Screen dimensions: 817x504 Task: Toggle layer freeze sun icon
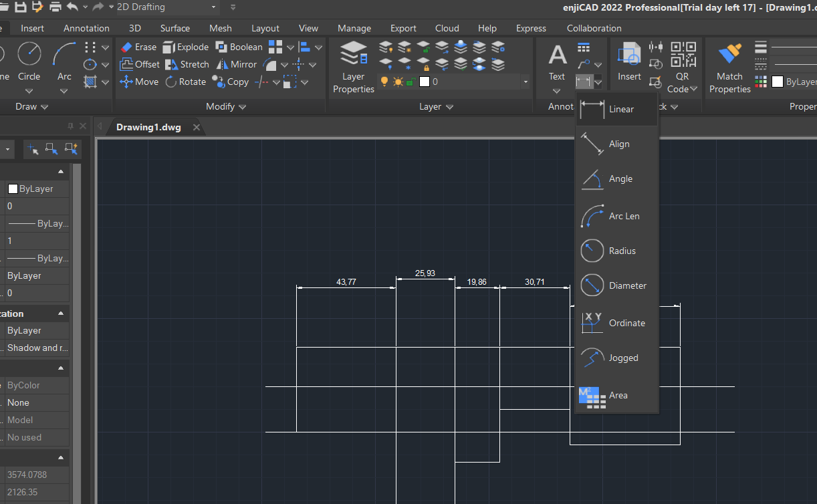pos(398,82)
